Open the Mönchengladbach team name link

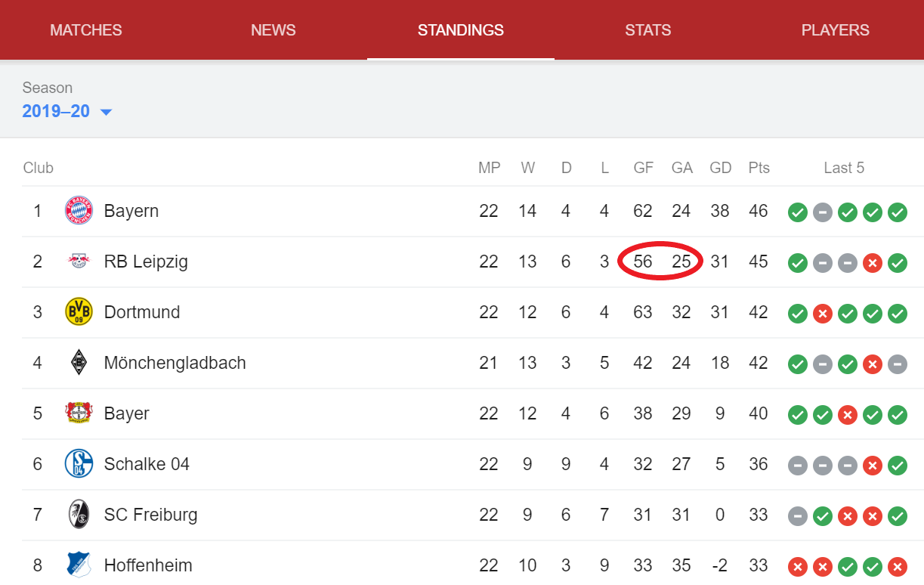(175, 363)
